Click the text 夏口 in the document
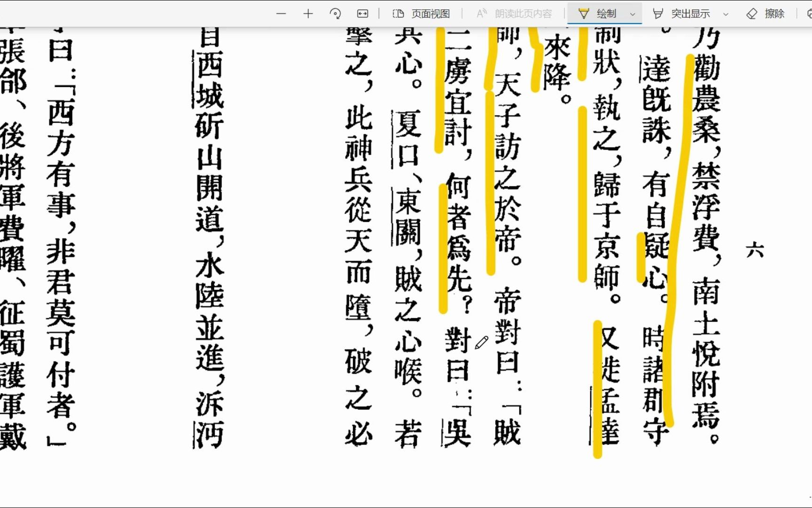Viewport: 812px width, 508px height. (x=408, y=139)
